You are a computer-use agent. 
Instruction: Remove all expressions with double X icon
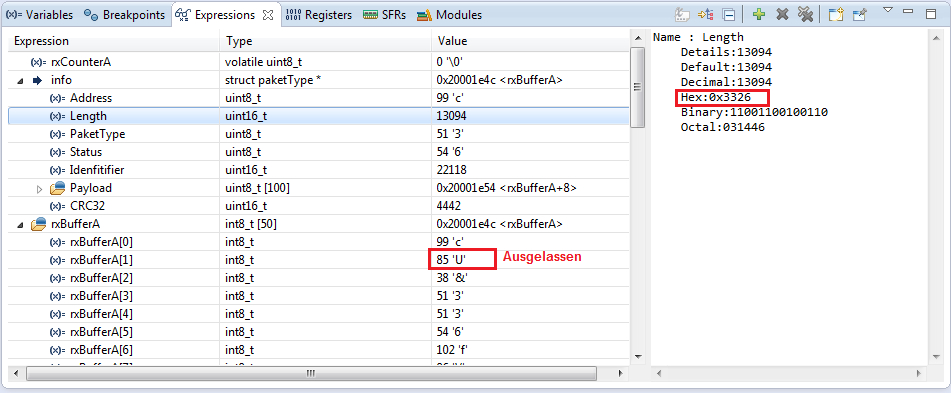tap(805, 15)
